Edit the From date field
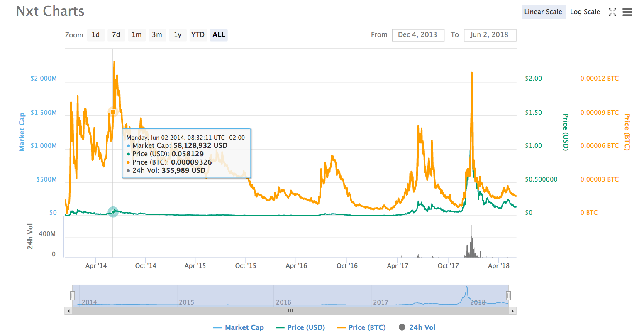This screenshot has width=644, height=334. pyautogui.click(x=418, y=35)
